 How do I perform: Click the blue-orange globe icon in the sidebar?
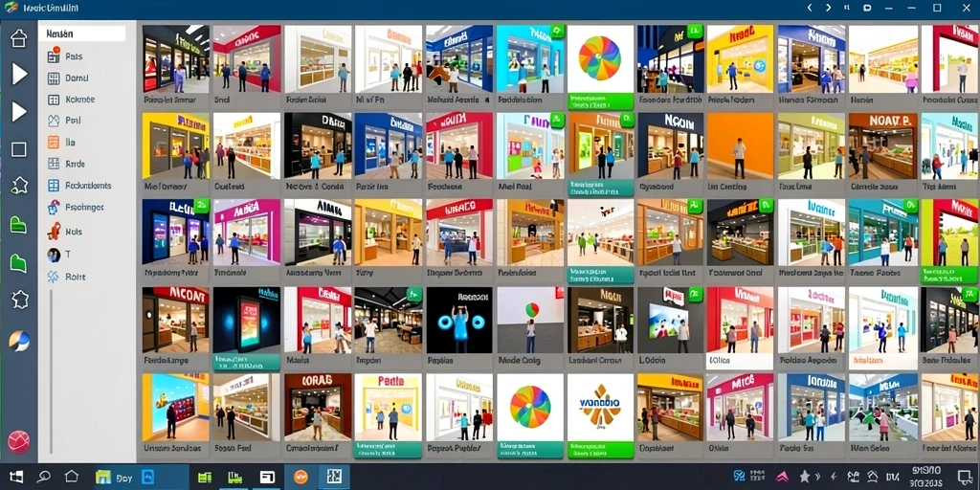19,342
